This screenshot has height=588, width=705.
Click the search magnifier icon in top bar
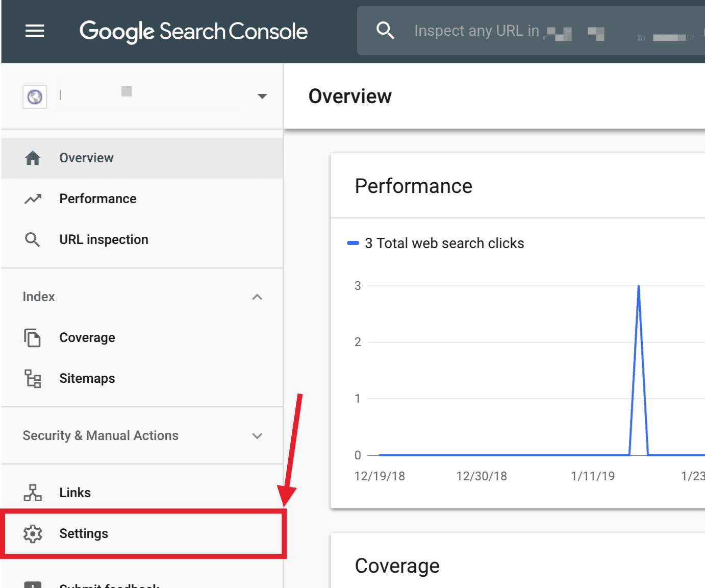pyautogui.click(x=385, y=31)
